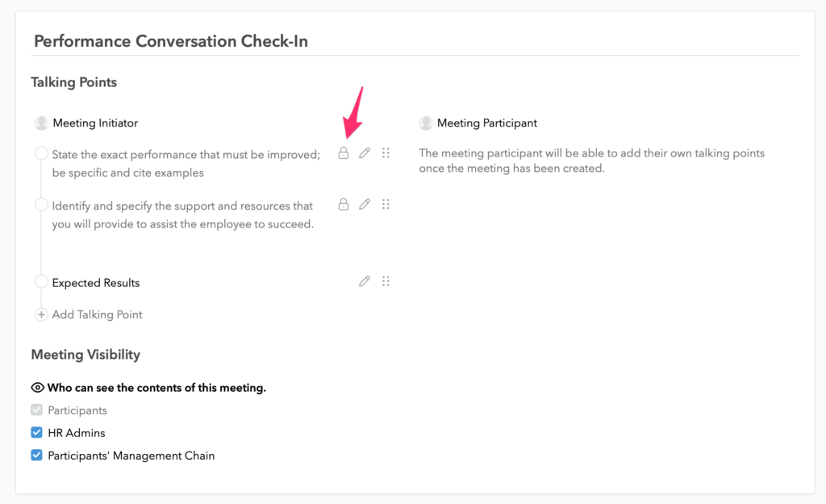Image resolution: width=826 pixels, height=504 pixels.
Task: Check the circle for 'Identify and specify' point
Action: 41,205
